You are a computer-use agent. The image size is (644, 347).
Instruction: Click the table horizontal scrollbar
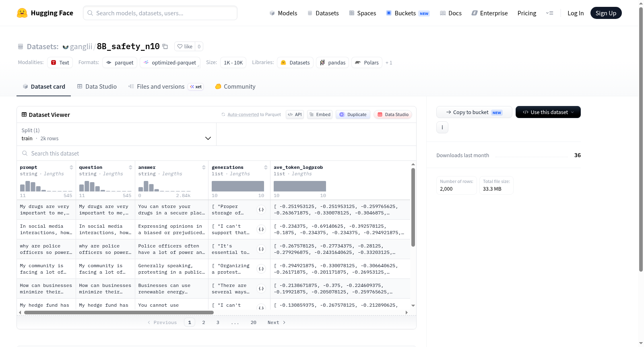[119, 312]
